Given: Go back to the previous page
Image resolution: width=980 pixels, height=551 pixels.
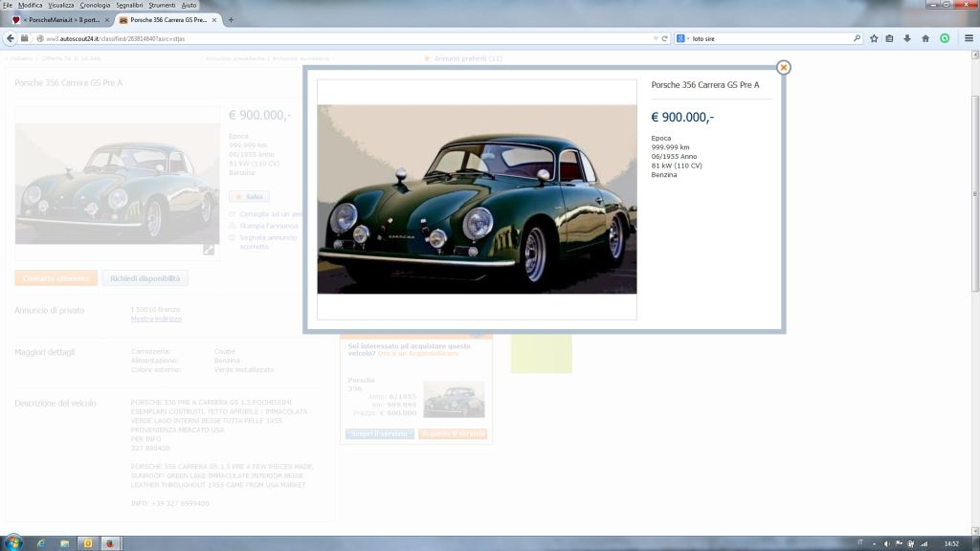Looking at the screenshot, I should pos(10,38).
